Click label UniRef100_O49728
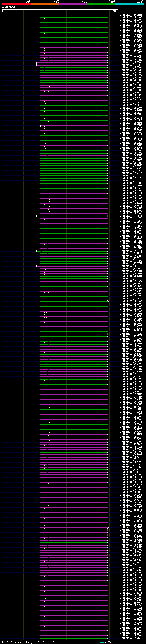Viewport: 146px width, 644px height. pos(131,168)
